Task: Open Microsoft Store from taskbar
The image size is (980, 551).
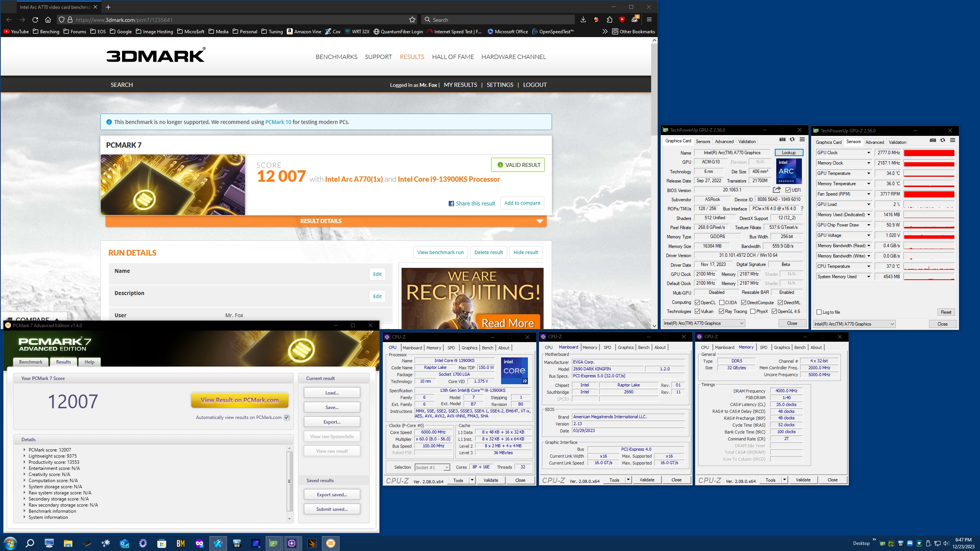Action: coord(162,543)
